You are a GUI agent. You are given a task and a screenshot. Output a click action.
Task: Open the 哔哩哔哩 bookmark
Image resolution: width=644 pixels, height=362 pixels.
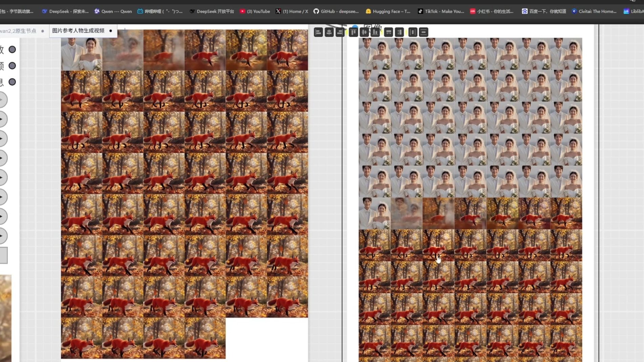tap(160, 11)
